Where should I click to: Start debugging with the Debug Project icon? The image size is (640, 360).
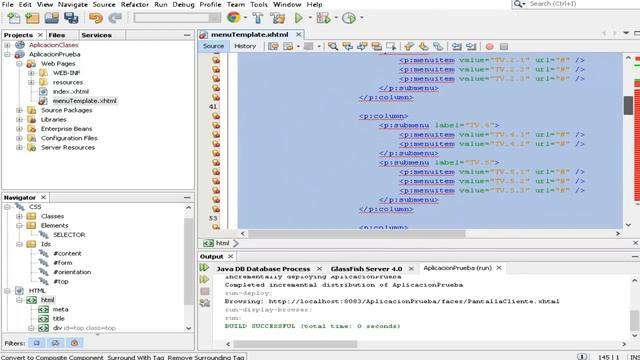(x=323, y=18)
